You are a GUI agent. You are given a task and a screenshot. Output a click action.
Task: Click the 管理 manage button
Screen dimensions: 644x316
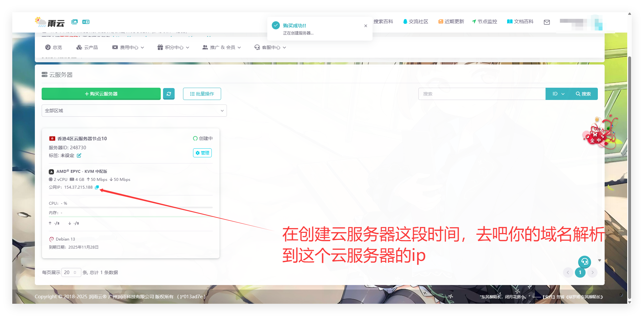(x=202, y=153)
